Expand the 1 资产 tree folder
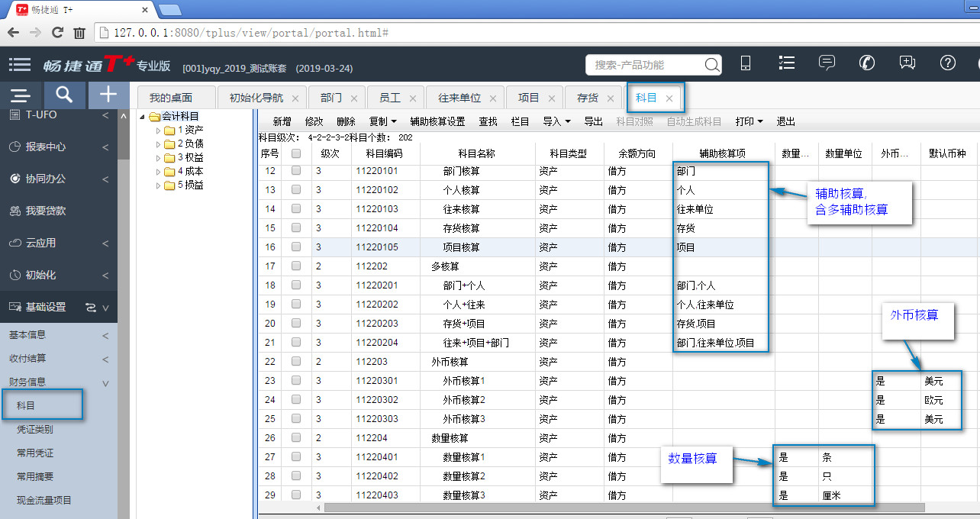This screenshot has height=519, width=980. click(x=159, y=131)
